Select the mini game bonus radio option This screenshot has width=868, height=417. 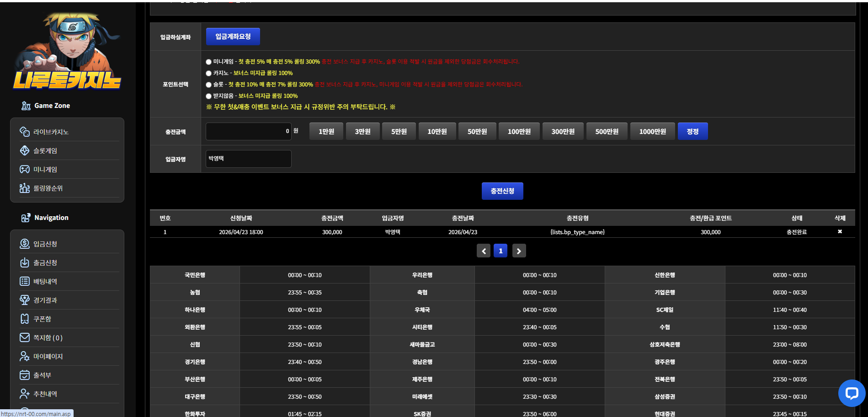click(208, 62)
